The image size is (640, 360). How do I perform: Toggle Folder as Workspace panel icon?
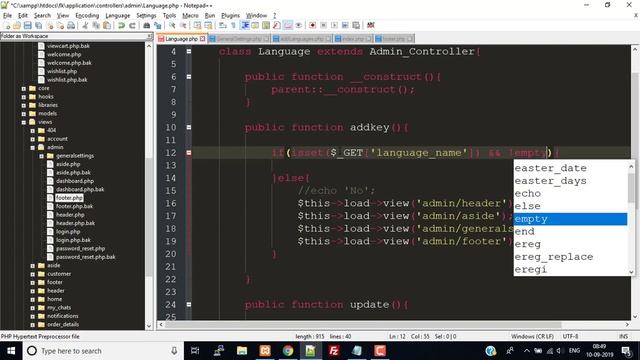[x=288, y=25]
